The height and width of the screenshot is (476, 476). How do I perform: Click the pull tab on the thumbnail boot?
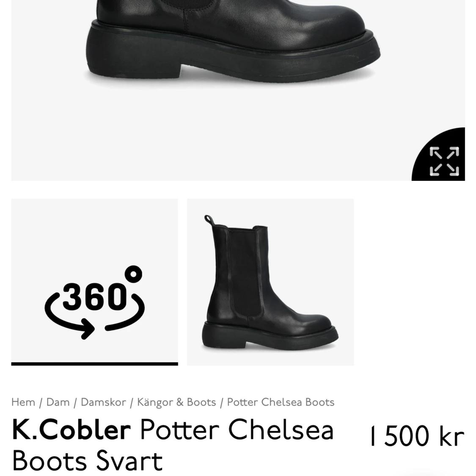coord(209,219)
